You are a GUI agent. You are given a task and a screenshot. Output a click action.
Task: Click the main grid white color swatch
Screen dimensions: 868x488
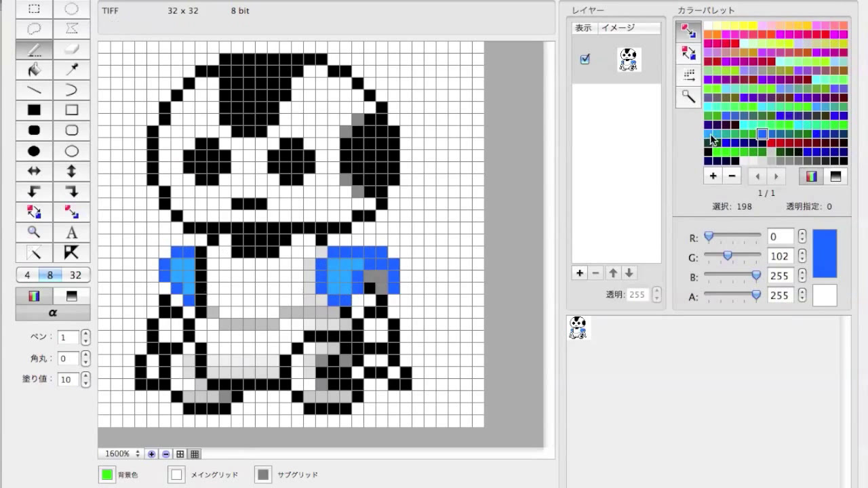point(177,474)
